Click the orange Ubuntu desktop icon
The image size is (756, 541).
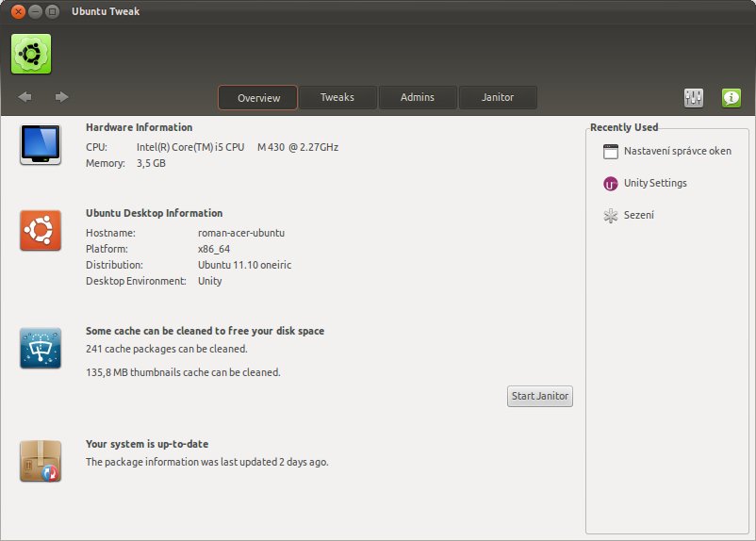[x=41, y=230]
